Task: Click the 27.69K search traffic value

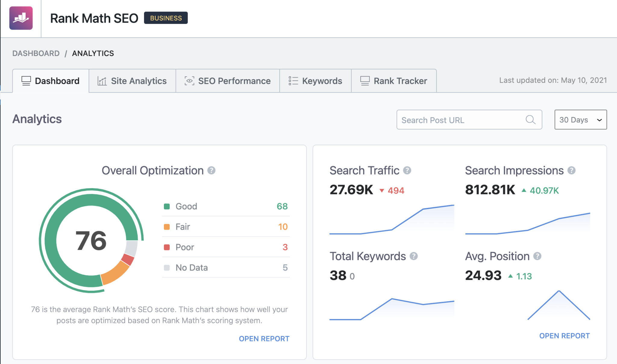Action: tap(351, 190)
